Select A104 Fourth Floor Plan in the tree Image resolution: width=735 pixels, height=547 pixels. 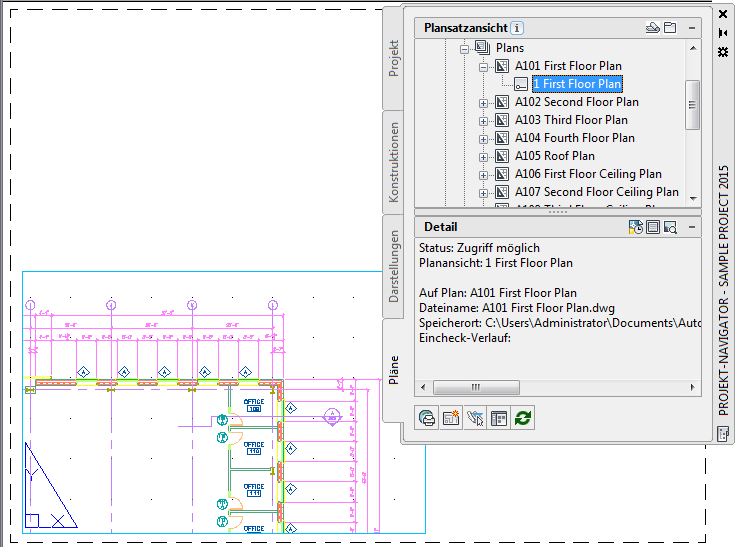pyautogui.click(x=575, y=138)
